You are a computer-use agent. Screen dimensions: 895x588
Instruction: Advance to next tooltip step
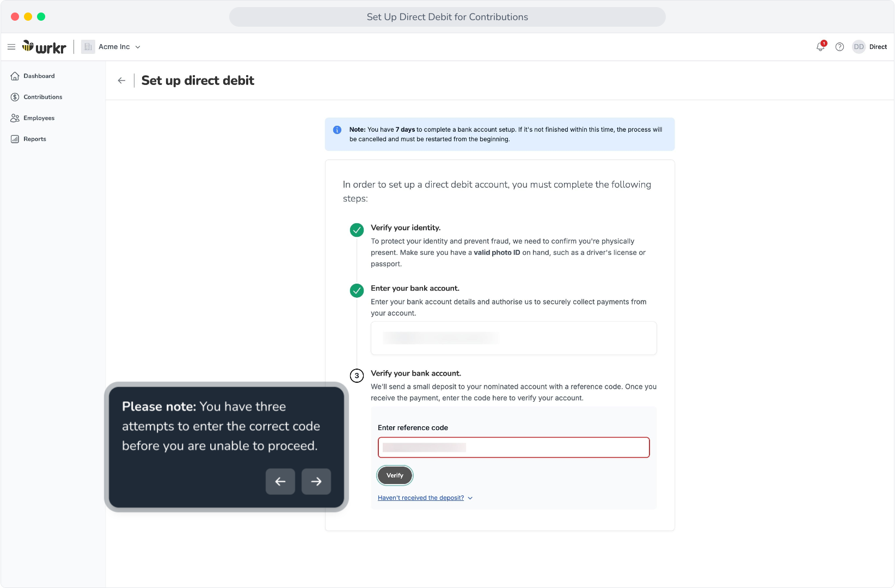[316, 481]
